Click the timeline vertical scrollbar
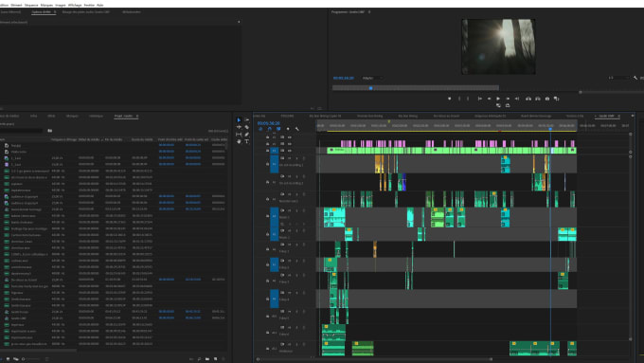The width and height of the screenshot is (644, 363). [631, 236]
